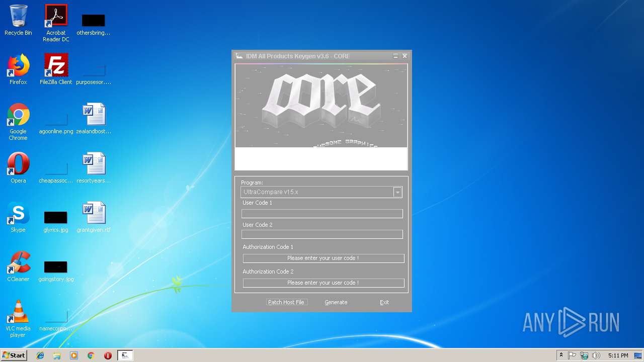Open grantgiven.rtf document
The image size is (644, 362).
coord(93,217)
